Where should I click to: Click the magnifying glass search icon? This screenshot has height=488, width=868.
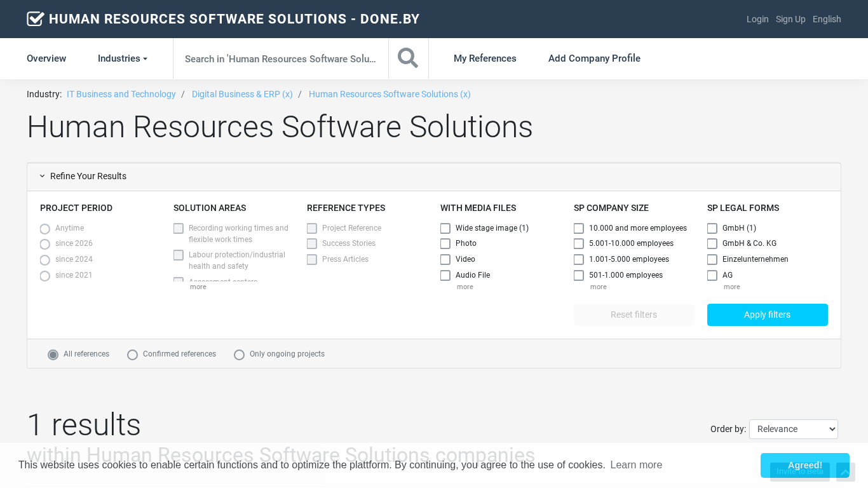408,58
